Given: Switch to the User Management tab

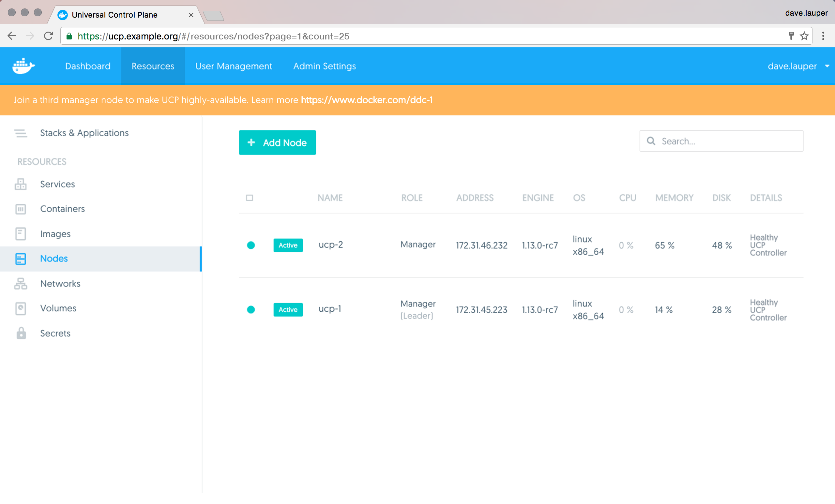Looking at the screenshot, I should click(x=234, y=66).
